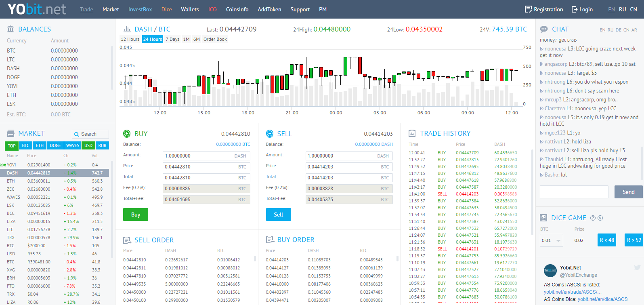
Task: Click the Chat speech bubble icon
Action: point(544,29)
